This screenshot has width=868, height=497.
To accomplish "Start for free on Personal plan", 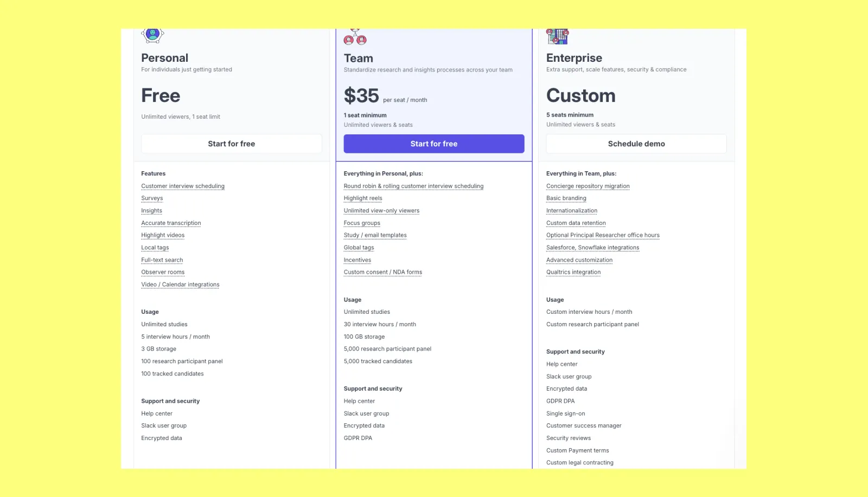I will [x=232, y=144].
